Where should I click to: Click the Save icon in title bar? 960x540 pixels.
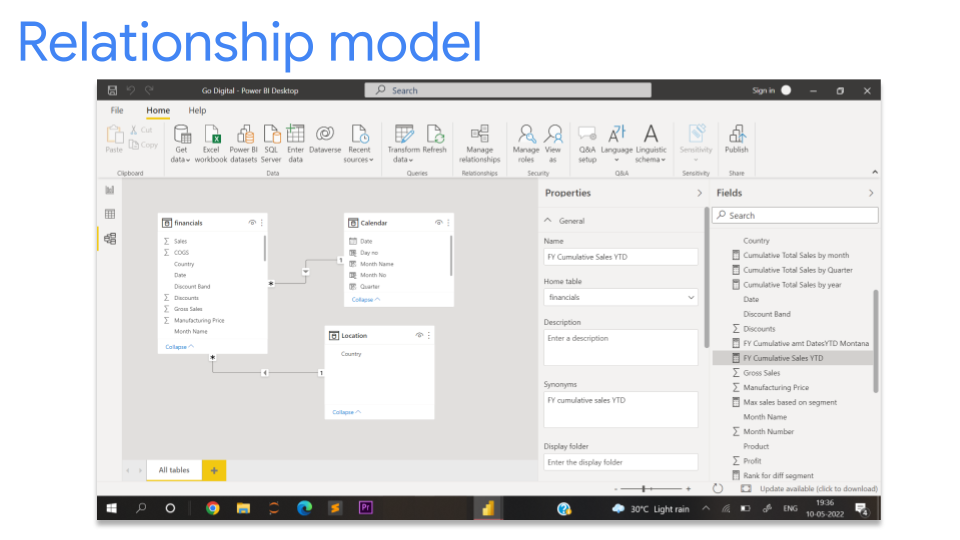pyautogui.click(x=113, y=91)
